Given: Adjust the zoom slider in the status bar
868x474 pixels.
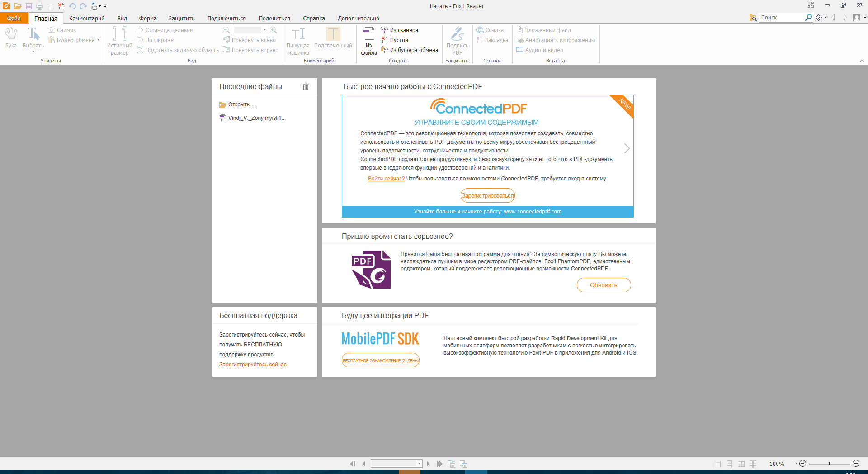Looking at the screenshot, I should [829, 464].
